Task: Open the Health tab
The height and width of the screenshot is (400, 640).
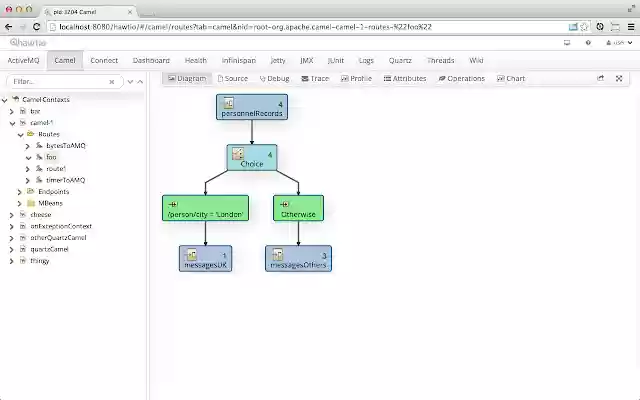Action: tap(196, 60)
